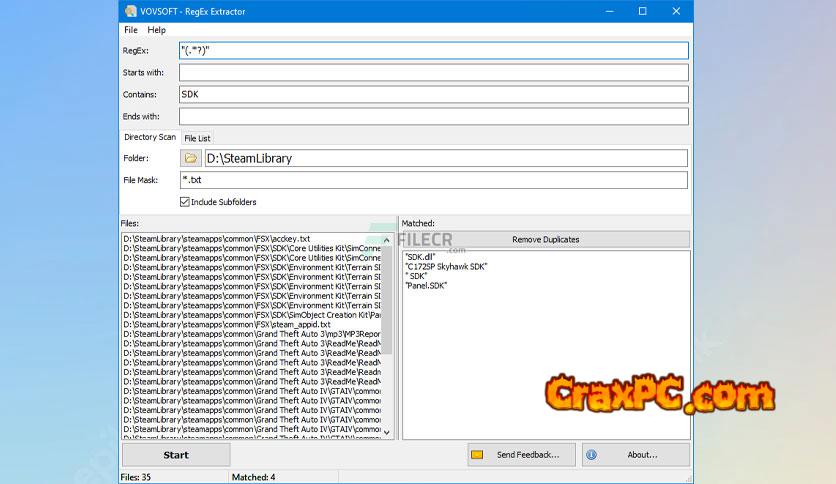This screenshot has width=836, height=484.
Task: Click the envelope icon on Send Feedback
Action: [477, 455]
